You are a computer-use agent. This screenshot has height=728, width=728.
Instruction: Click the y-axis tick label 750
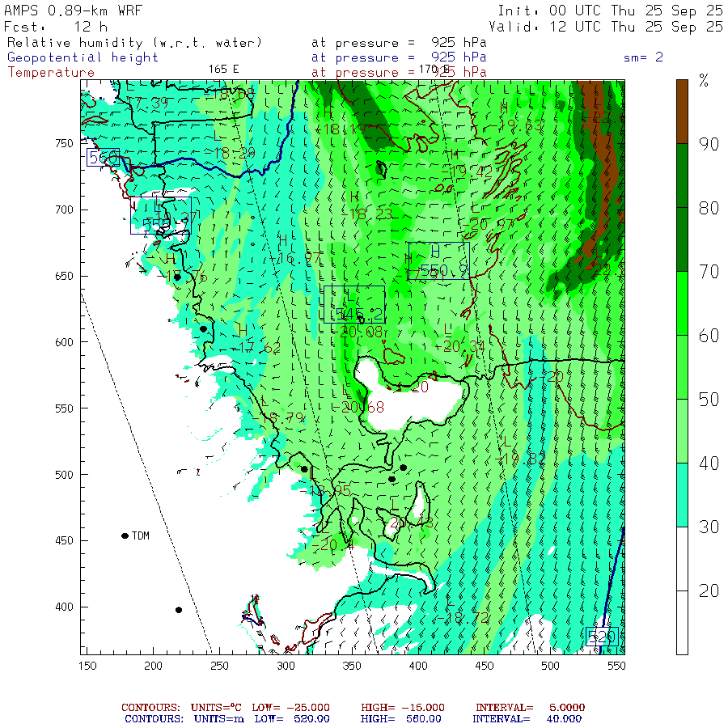pyautogui.click(x=64, y=143)
